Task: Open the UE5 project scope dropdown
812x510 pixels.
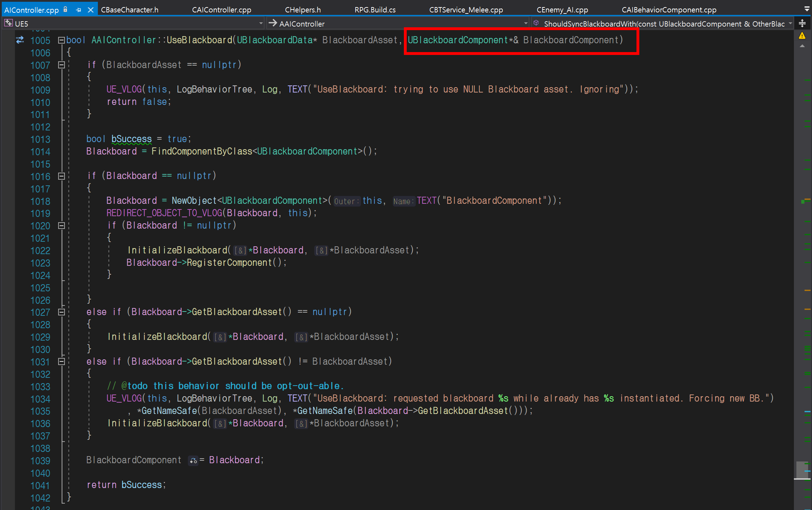Action: pos(134,24)
